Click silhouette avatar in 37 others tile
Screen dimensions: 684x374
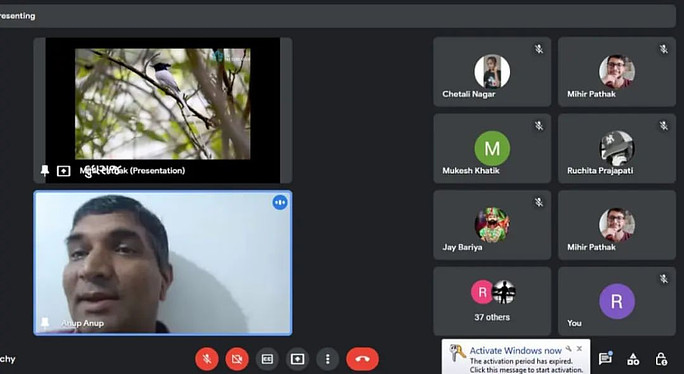504,292
